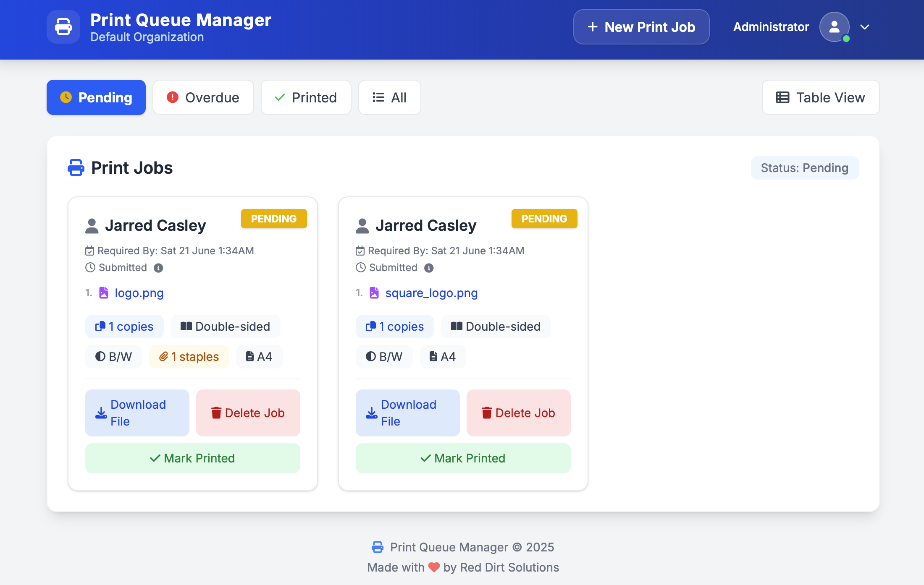Delete the square_logo.png print job
This screenshot has width=924, height=585.
click(x=519, y=413)
